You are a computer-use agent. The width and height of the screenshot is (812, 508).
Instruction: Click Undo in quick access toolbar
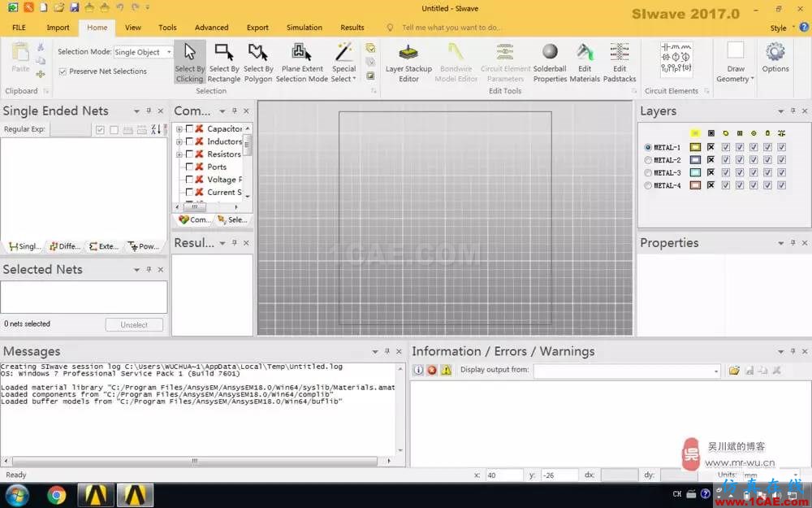[x=120, y=8]
